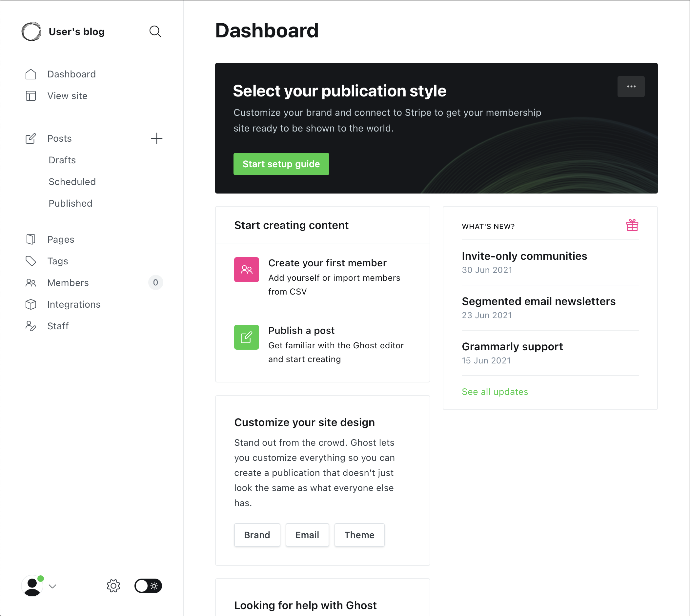
Task: Toggle night mode switch
Action: pyautogui.click(x=148, y=586)
